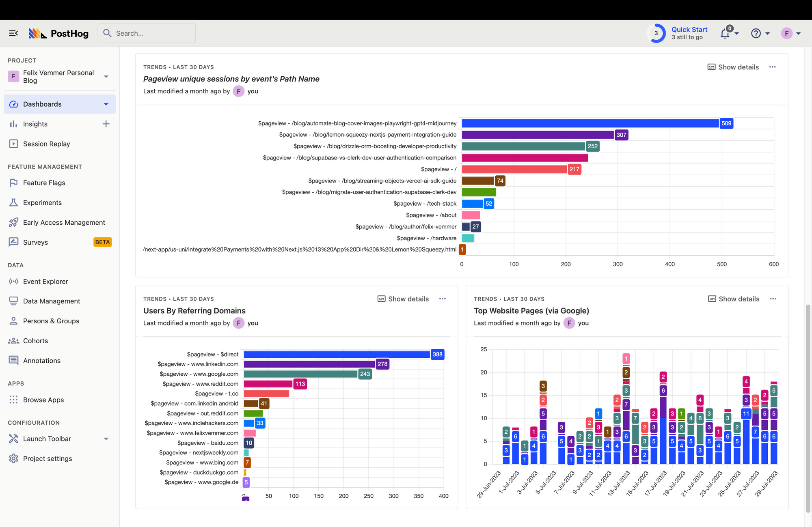The height and width of the screenshot is (527, 812).
Task: Collapse the sidebar using the hamburger toggle
Action: pos(13,33)
